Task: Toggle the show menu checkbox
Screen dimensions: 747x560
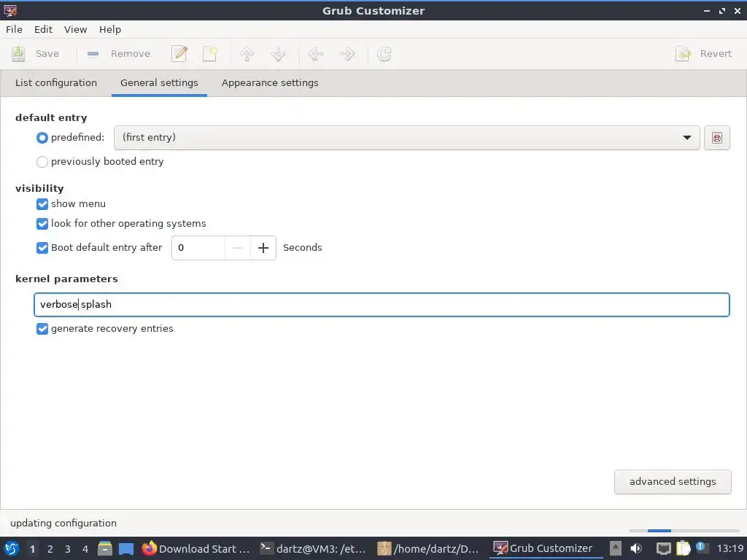Action: (42, 204)
